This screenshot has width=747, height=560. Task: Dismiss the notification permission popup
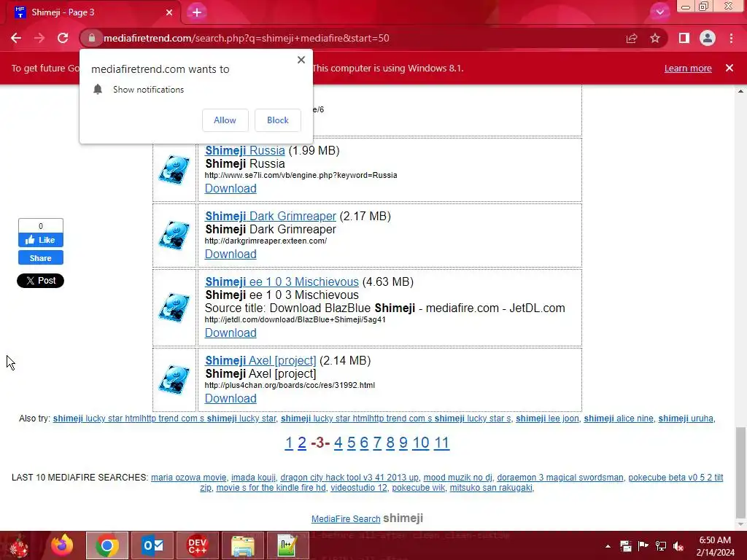[301, 60]
